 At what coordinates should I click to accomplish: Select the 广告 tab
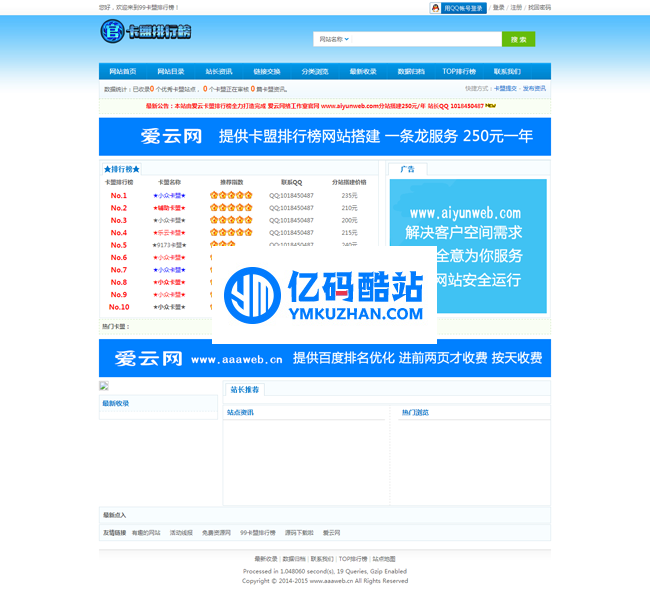[x=407, y=169]
